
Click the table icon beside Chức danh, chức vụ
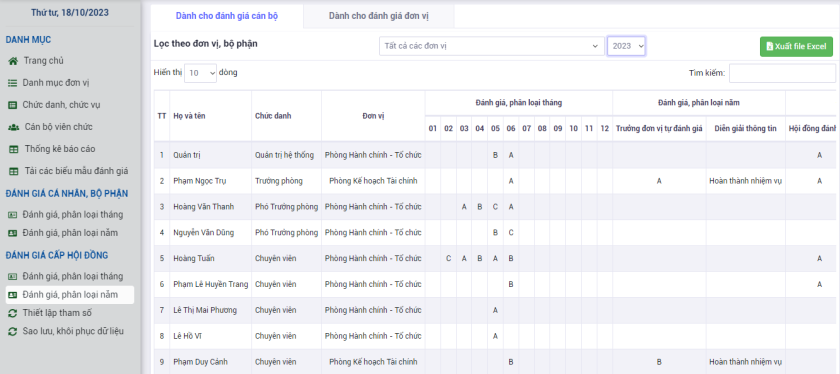pos(13,105)
